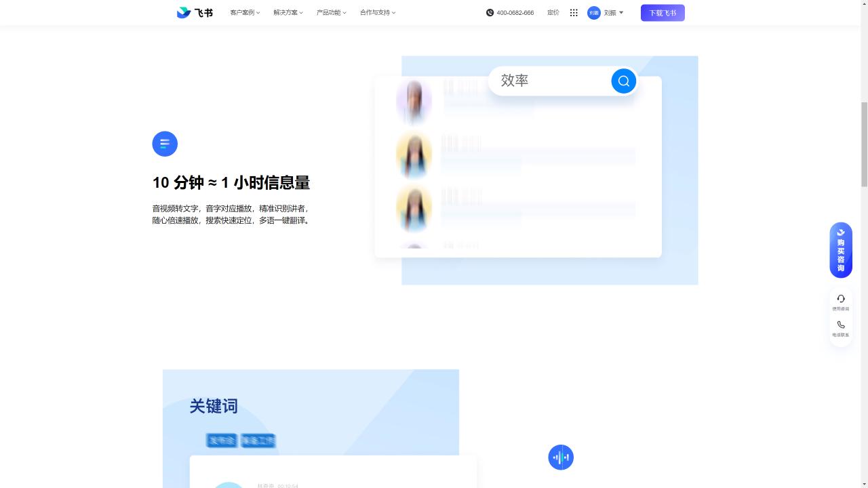Expand the 解决方案 menu
Image resolution: width=868 pixels, height=488 pixels.
click(x=288, y=12)
